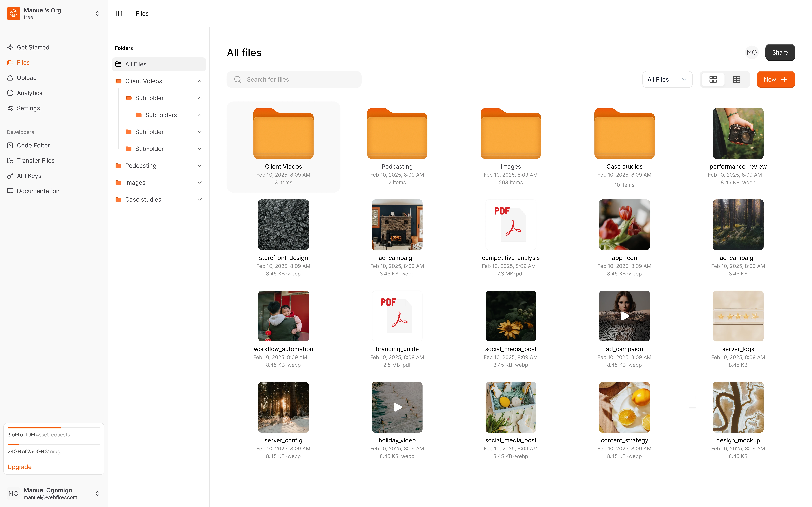
Task: Go to Analytics in sidebar
Action: tap(29, 93)
